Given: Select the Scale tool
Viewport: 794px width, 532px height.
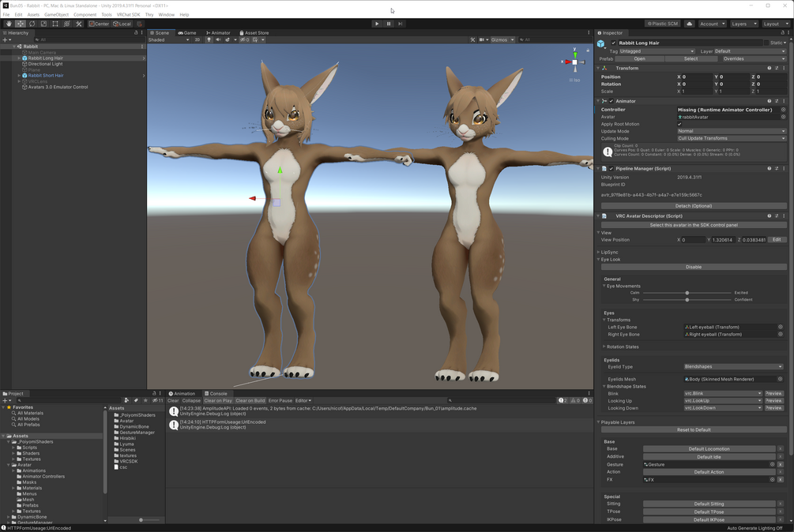Looking at the screenshot, I should 43,24.
